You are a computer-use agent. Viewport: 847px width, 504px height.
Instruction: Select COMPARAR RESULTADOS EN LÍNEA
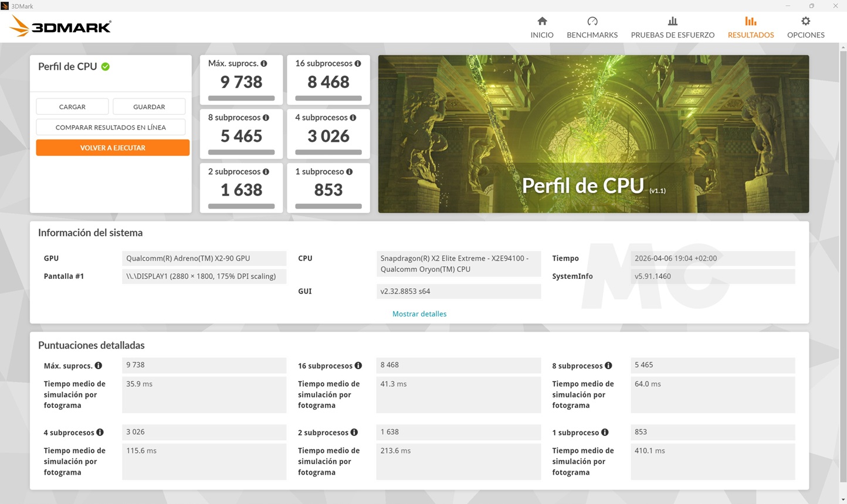110,127
